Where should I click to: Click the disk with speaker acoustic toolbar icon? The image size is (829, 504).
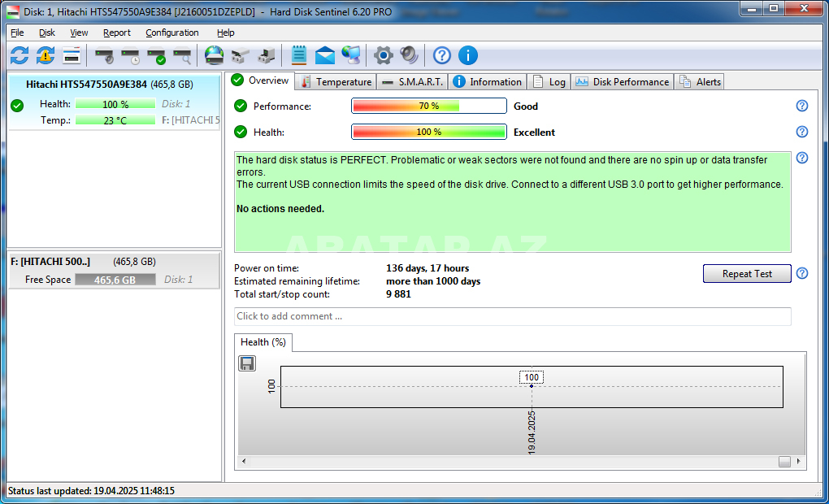[x=104, y=55]
